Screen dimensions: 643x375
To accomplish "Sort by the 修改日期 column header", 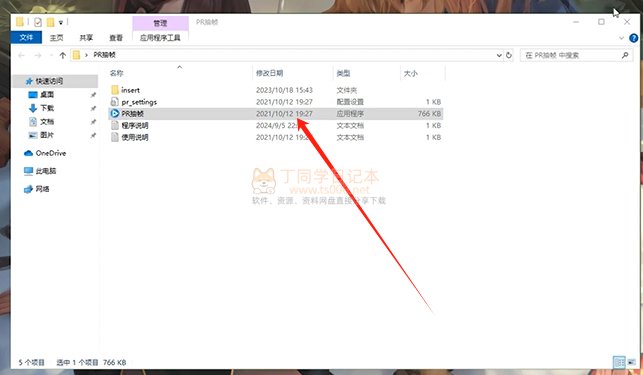I will pos(270,73).
